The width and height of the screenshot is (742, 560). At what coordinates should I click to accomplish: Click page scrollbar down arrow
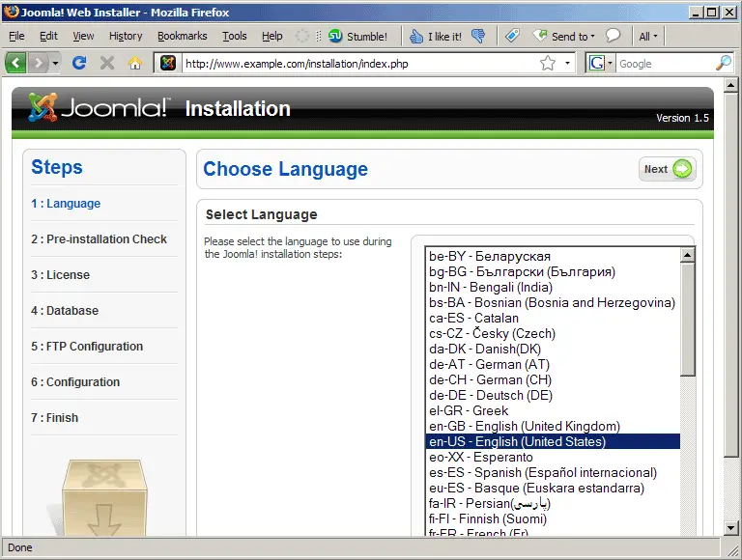(x=730, y=528)
